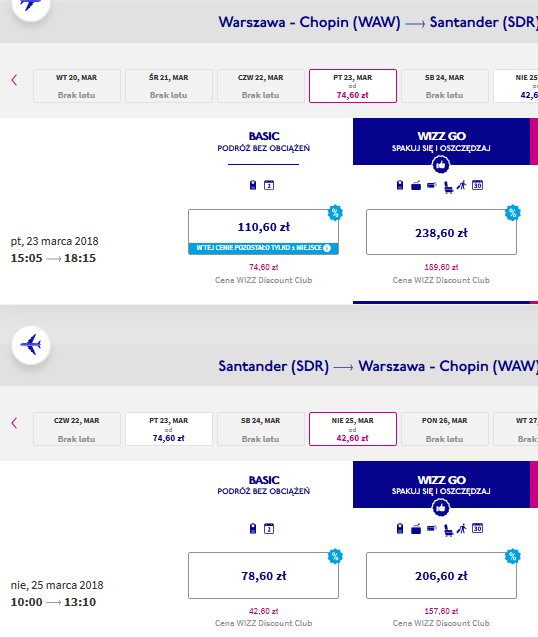Image resolution: width=538 pixels, height=637 pixels.
Task: Click percent discount badge on 110,60 zł price
Action: tap(335, 212)
